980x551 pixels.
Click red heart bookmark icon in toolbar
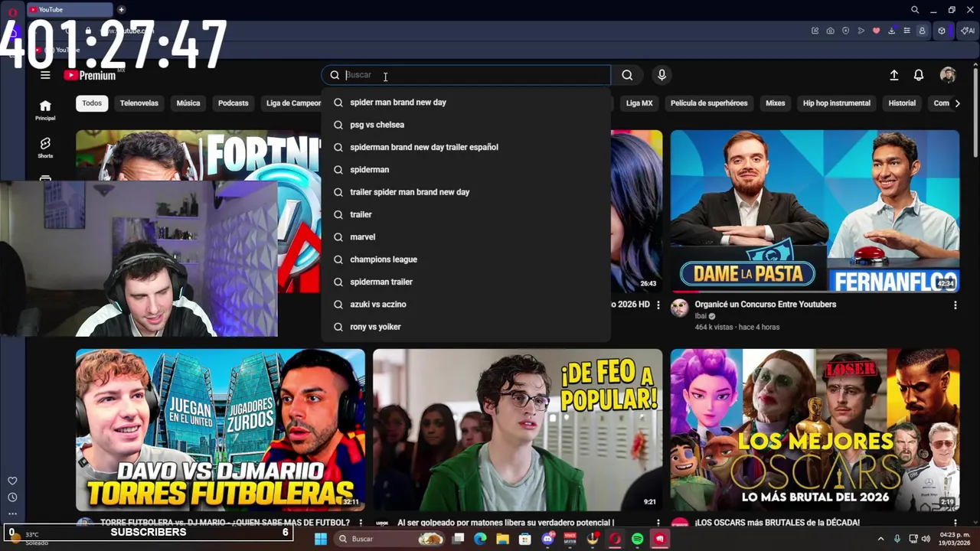click(877, 31)
